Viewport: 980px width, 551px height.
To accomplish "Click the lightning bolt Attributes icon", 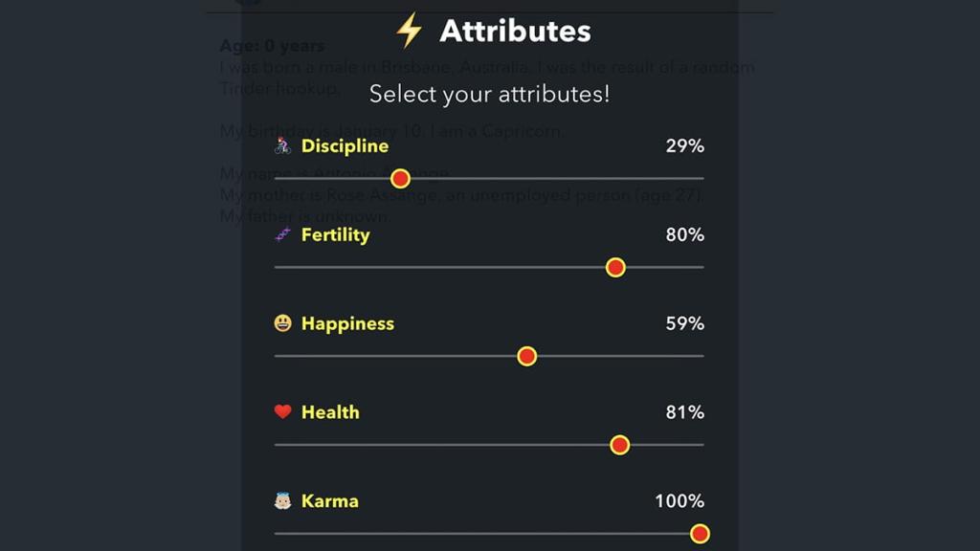I will coord(410,30).
